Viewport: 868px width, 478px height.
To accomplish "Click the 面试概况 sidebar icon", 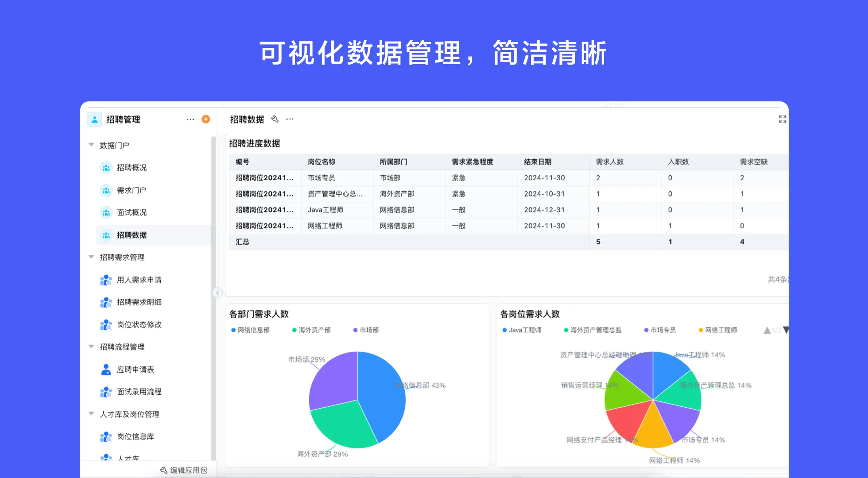I will [x=106, y=212].
